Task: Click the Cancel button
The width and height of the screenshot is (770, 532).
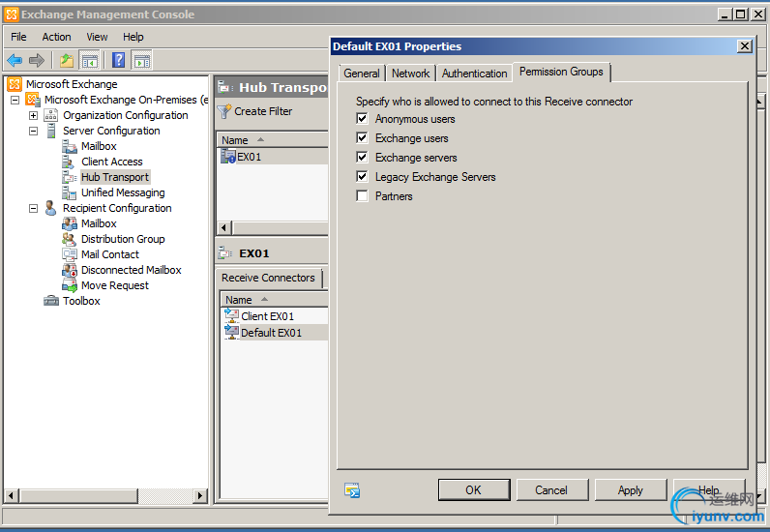Action: (x=551, y=489)
